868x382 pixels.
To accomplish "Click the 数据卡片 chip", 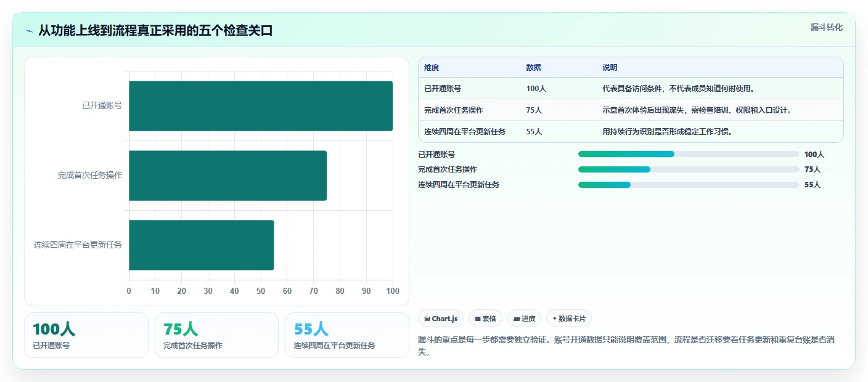I will pos(569,319).
